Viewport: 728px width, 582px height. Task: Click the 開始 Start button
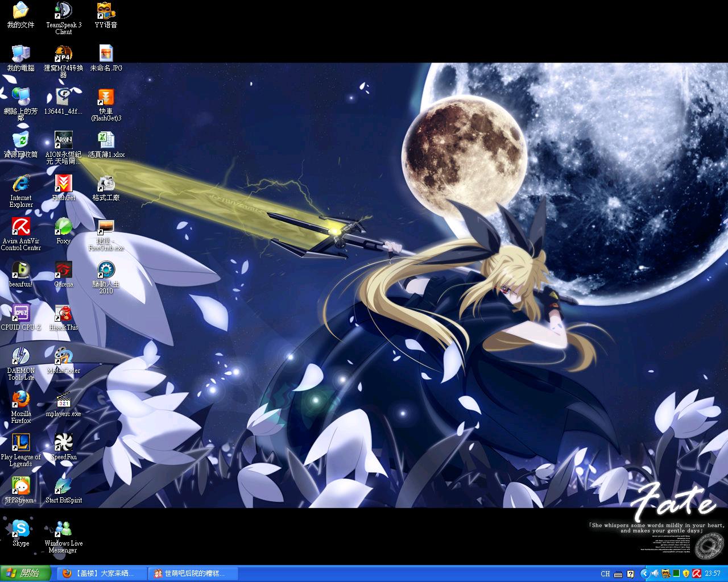(26, 573)
